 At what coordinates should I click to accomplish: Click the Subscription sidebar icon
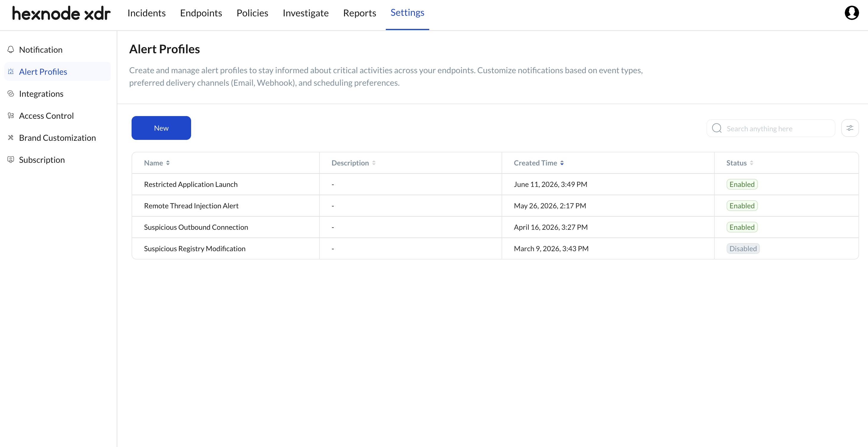click(x=11, y=160)
